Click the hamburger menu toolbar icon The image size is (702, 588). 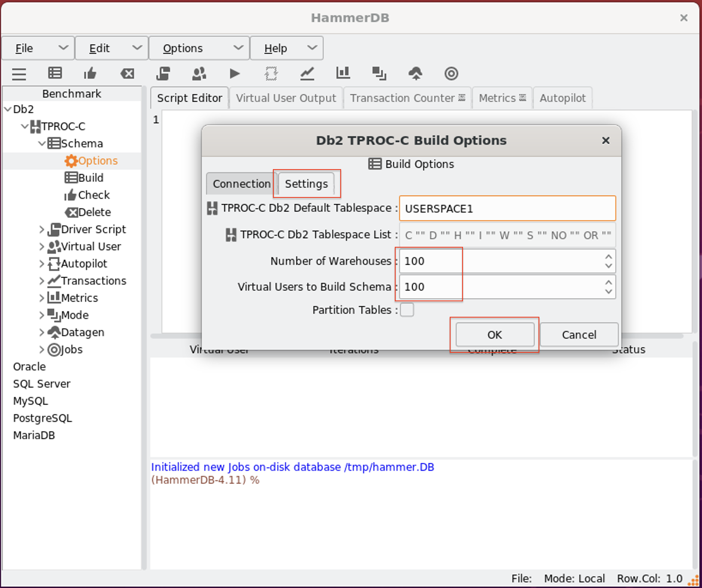[19, 74]
